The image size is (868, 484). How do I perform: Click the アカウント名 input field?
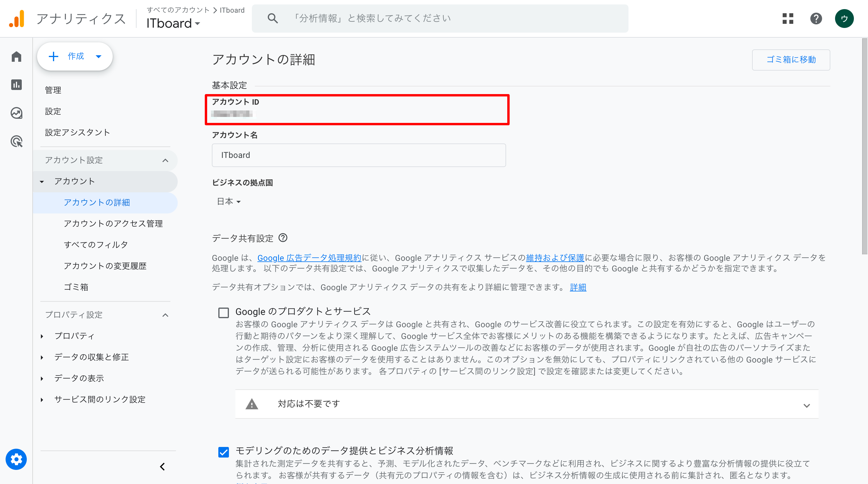coord(358,155)
